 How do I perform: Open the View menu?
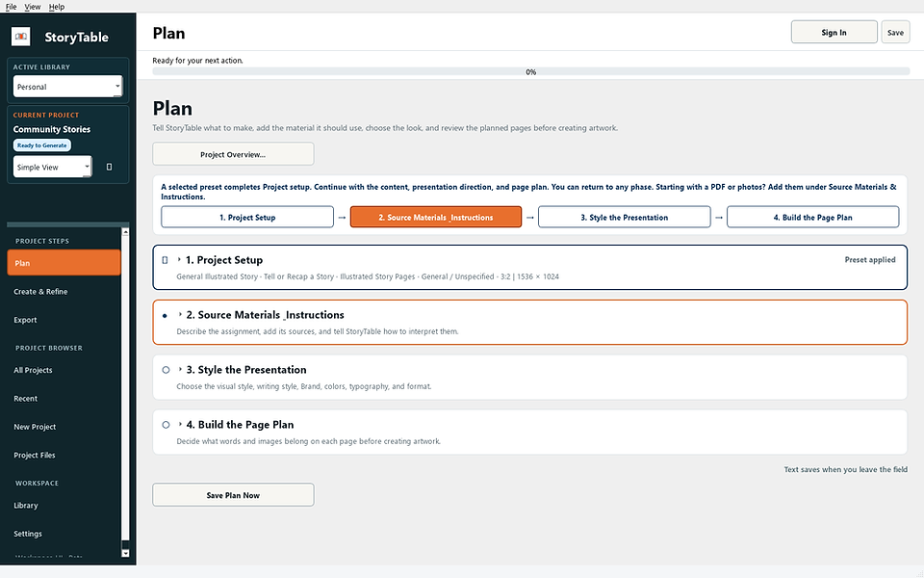click(33, 7)
